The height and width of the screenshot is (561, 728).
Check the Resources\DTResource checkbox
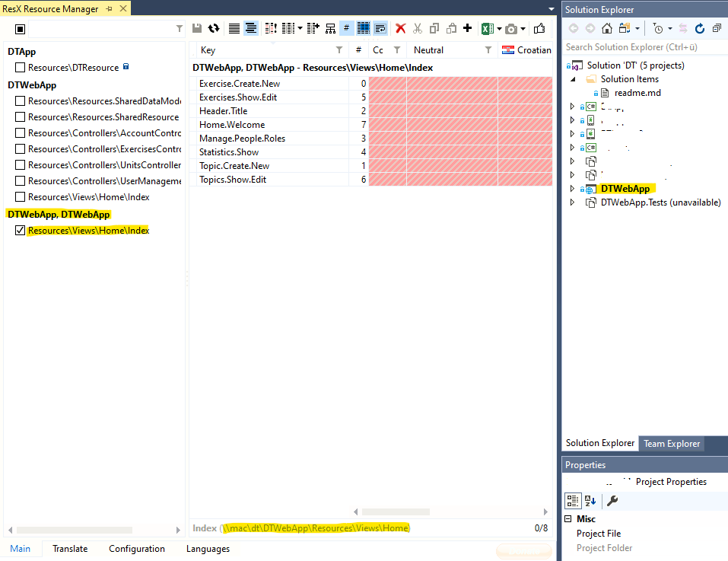pyautogui.click(x=20, y=68)
